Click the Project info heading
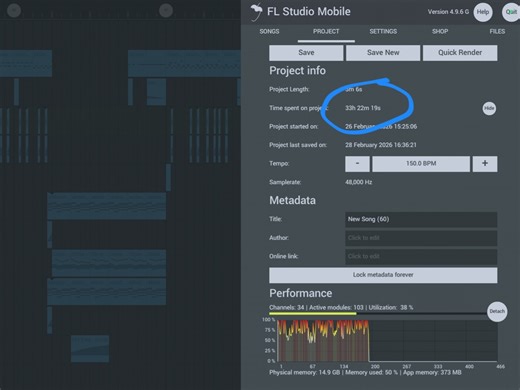The width and height of the screenshot is (520, 390). pos(297,71)
